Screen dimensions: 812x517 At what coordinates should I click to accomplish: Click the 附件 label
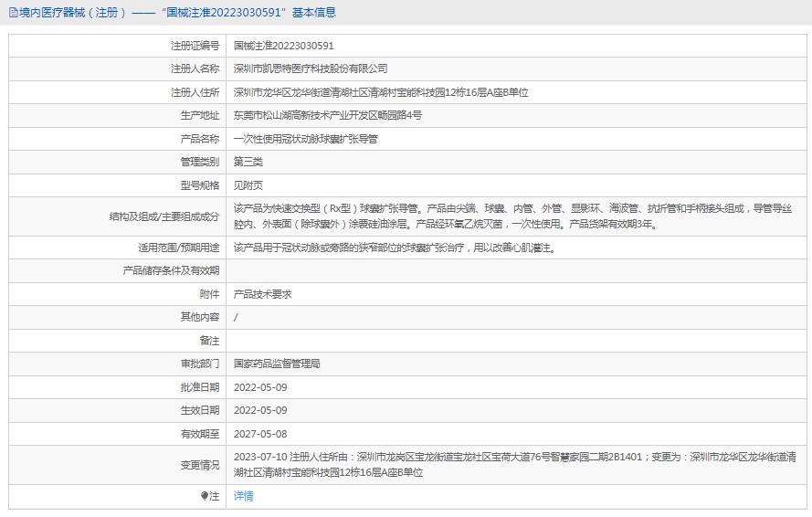(210, 294)
